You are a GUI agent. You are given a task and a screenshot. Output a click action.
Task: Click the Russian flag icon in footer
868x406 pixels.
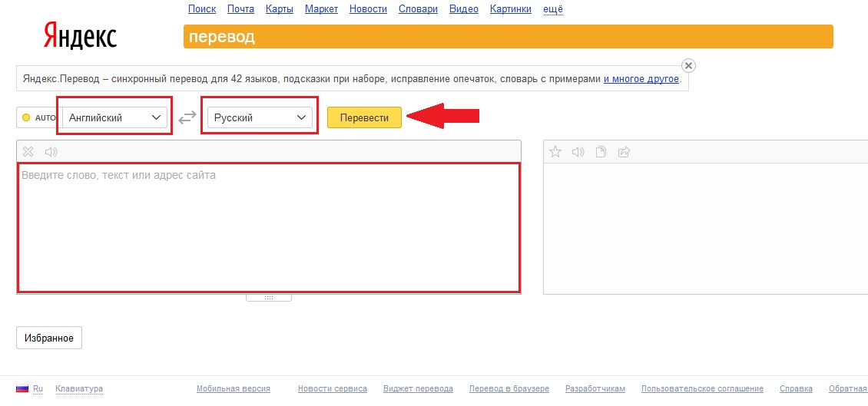click(22, 389)
